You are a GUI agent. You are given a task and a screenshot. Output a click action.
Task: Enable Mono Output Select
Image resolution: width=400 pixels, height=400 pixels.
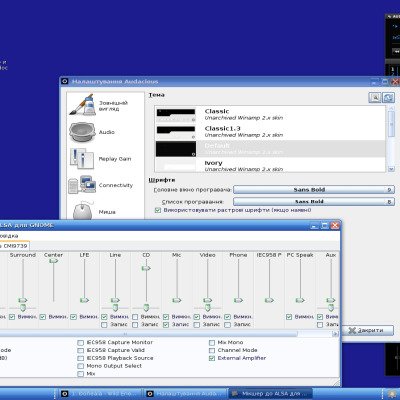pos(80,366)
